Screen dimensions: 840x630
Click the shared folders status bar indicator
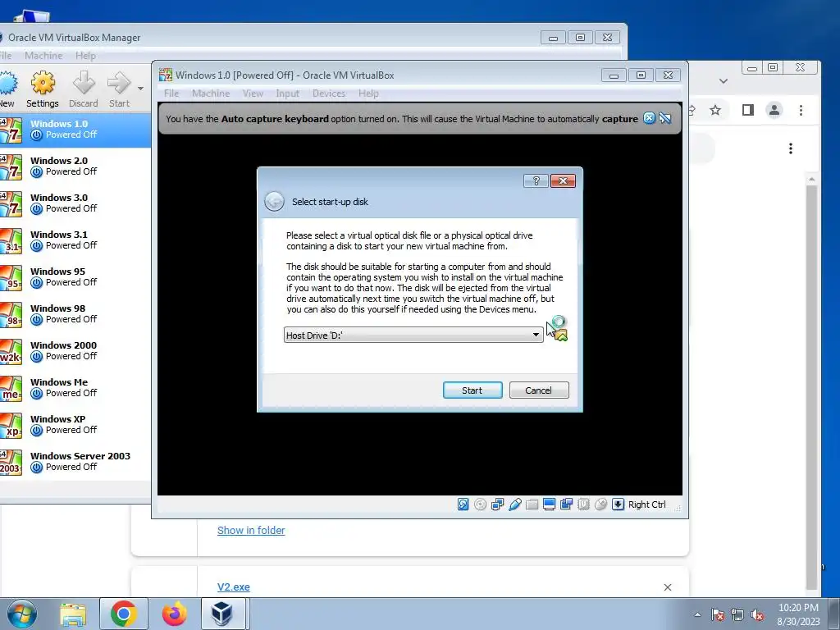click(532, 504)
